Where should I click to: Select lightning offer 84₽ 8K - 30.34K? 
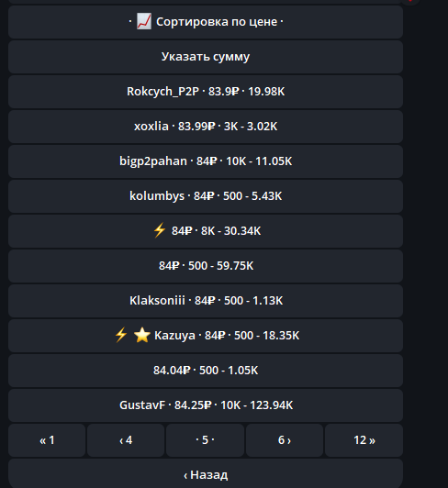(x=206, y=231)
